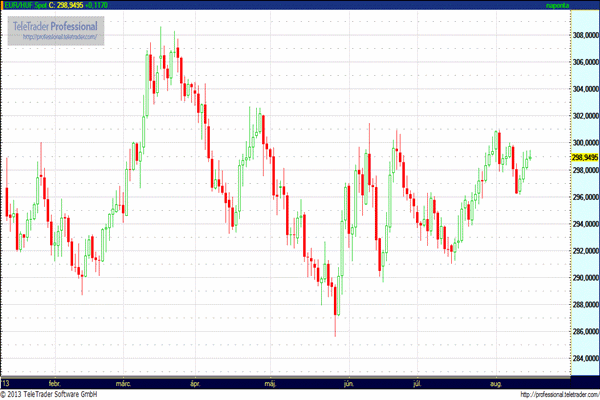Click the 2013 TeleTrader Software GmbH copyright text

click(50, 393)
